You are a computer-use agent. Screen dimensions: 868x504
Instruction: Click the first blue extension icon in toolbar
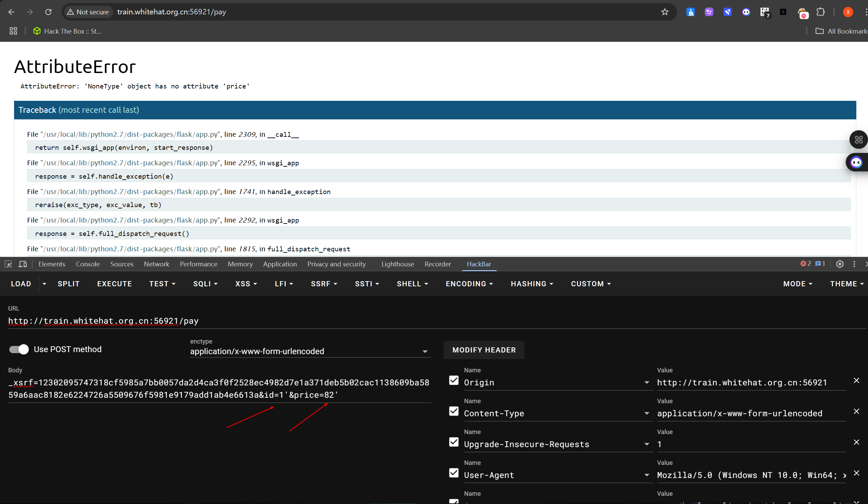[x=690, y=12]
